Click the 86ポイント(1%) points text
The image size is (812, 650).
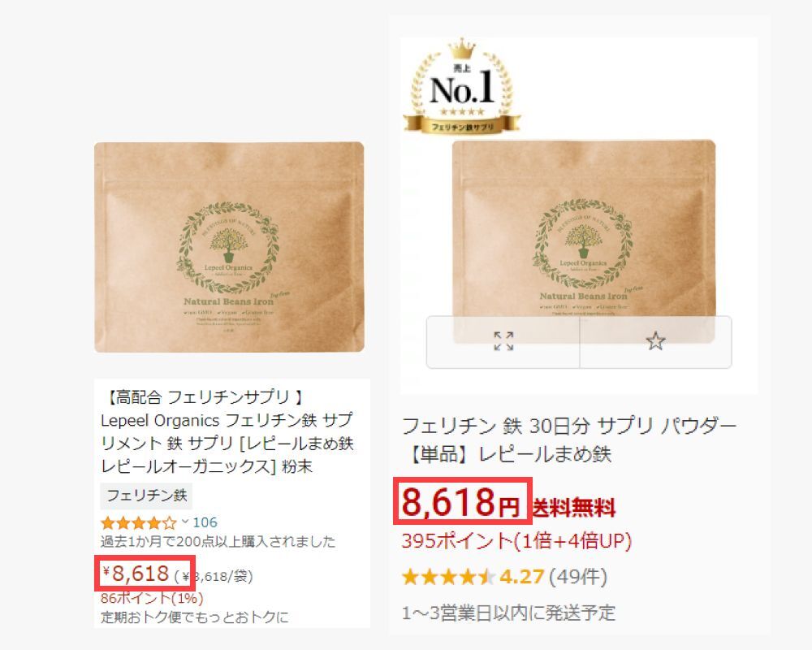(x=152, y=598)
